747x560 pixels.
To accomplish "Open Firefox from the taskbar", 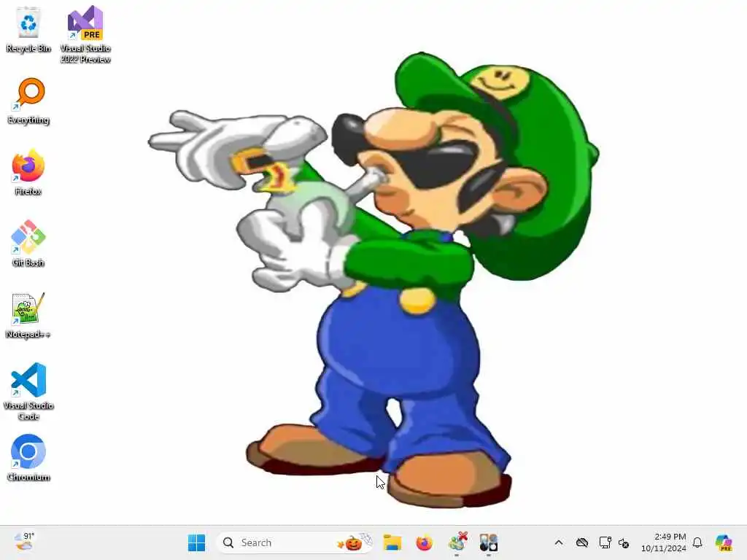I will [424, 542].
